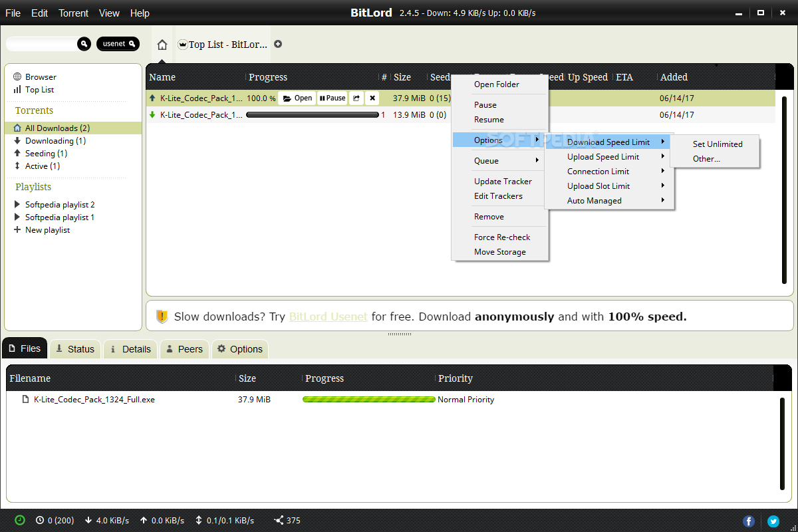Click the usenet search button
798x532 pixels.
click(118, 44)
